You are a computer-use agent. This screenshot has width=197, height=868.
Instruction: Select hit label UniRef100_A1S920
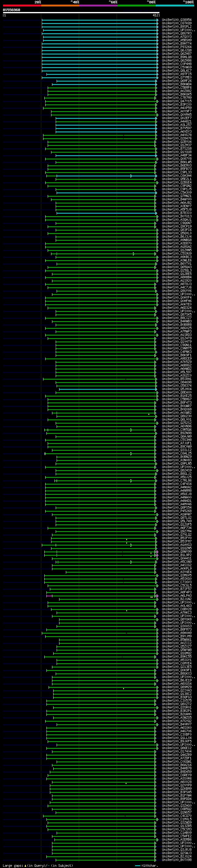[177, 281]
